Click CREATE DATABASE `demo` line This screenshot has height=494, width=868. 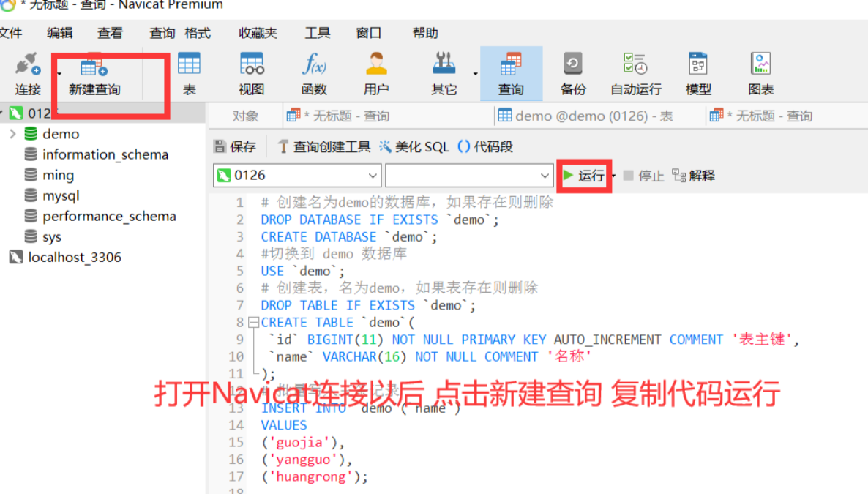point(349,237)
